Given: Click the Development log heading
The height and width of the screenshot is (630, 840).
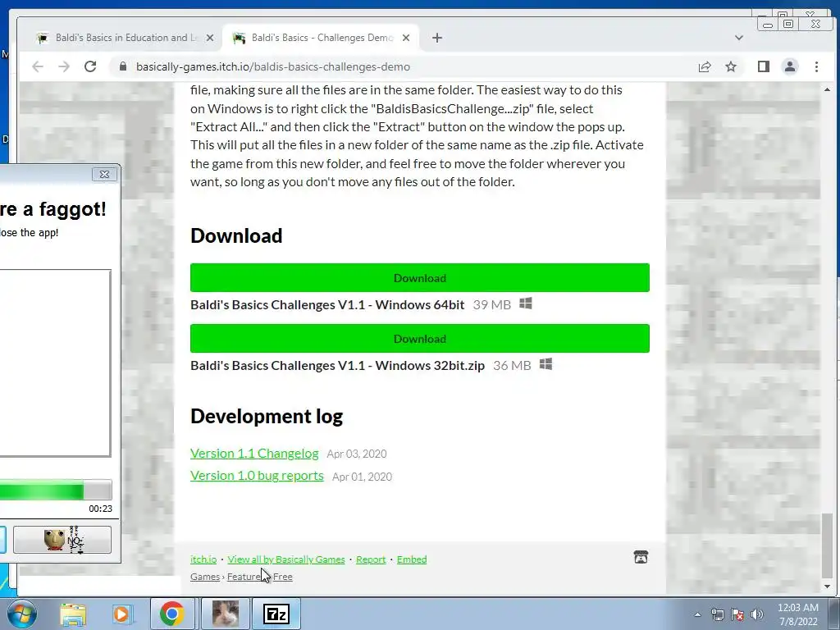Looking at the screenshot, I should point(267,416).
